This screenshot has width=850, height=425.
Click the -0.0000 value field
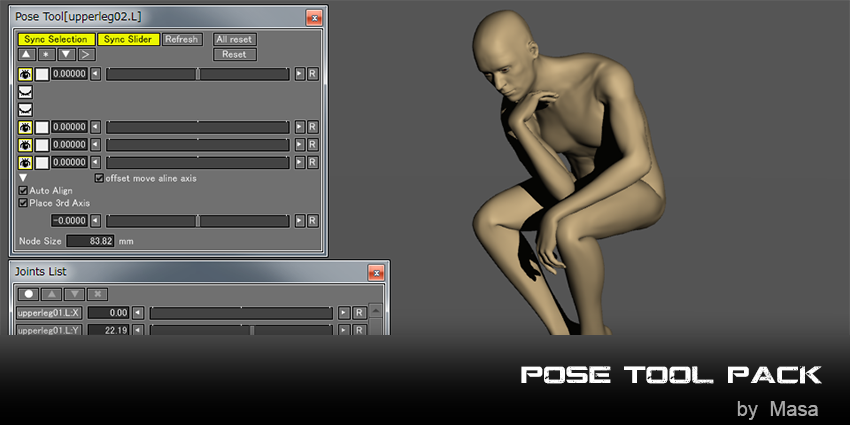click(x=69, y=221)
